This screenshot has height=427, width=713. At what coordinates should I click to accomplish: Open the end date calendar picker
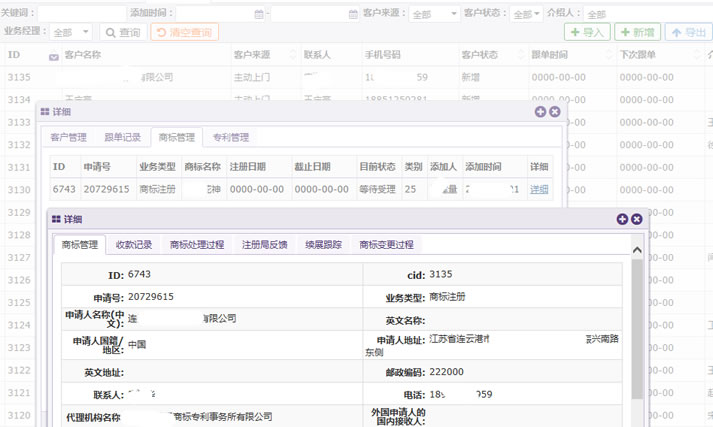pyautogui.click(x=352, y=15)
